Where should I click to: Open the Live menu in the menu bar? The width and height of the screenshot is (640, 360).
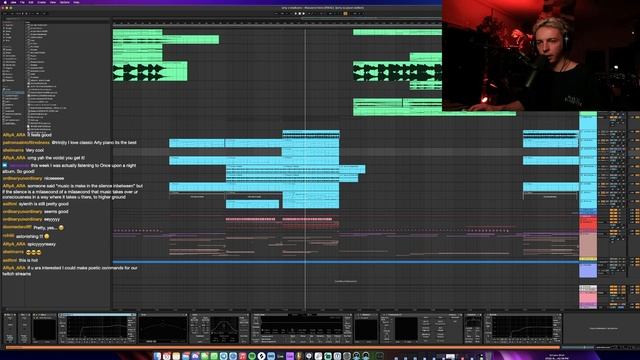pyautogui.click(x=13, y=2)
